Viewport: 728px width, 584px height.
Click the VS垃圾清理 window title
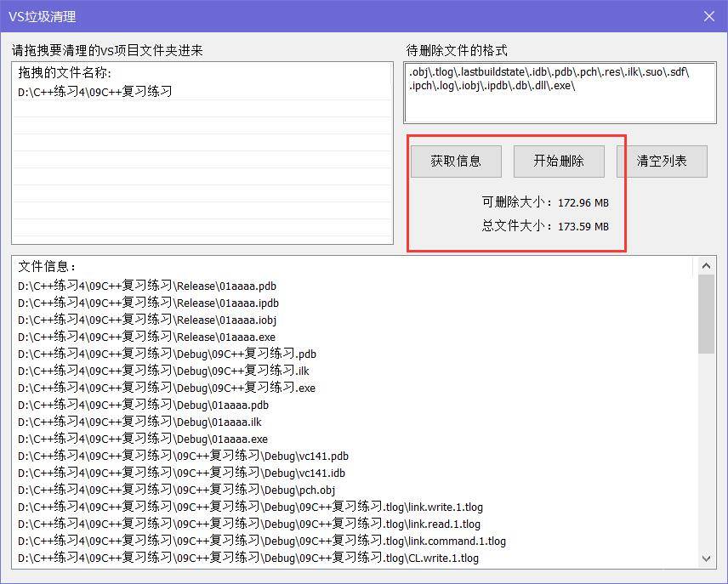43,17
